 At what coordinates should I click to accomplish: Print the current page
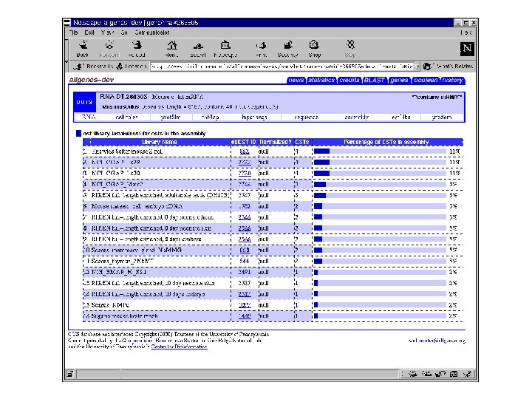pos(262,49)
